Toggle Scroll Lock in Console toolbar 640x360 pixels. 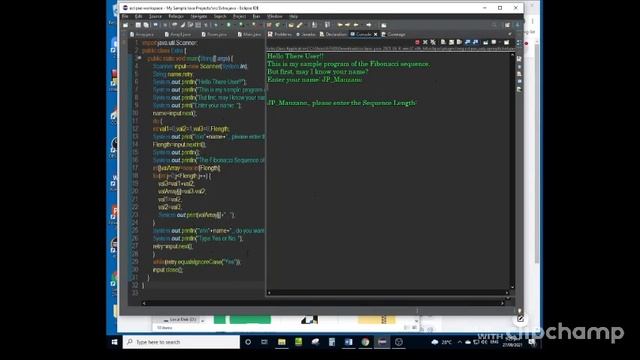[451, 42]
